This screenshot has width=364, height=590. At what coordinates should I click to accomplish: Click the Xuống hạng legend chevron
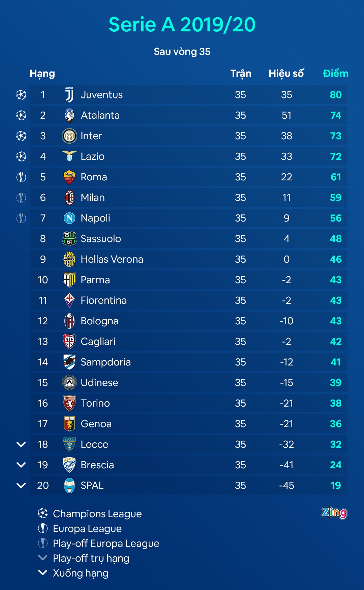43,572
